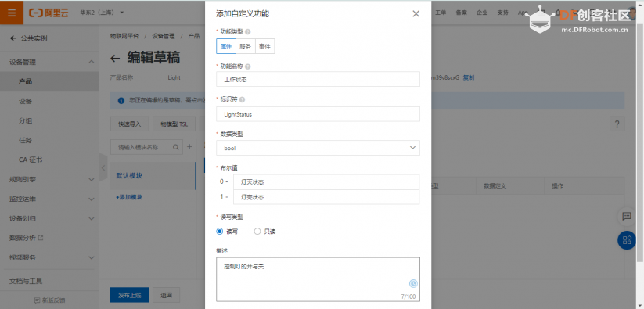Select the 服务 function type tab
This screenshot has height=309, width=644.
[245, 46]
